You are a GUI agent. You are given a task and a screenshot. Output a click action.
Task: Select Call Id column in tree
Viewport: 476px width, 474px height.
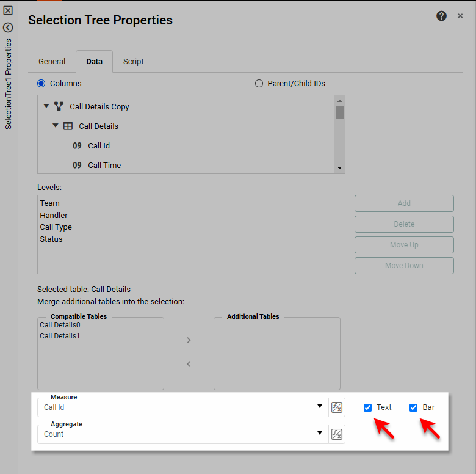[x=99, y=146]
